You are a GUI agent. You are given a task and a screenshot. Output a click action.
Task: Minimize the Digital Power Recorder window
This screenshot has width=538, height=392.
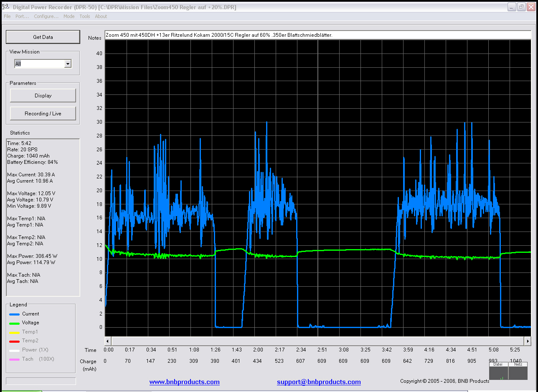[512, 7]
